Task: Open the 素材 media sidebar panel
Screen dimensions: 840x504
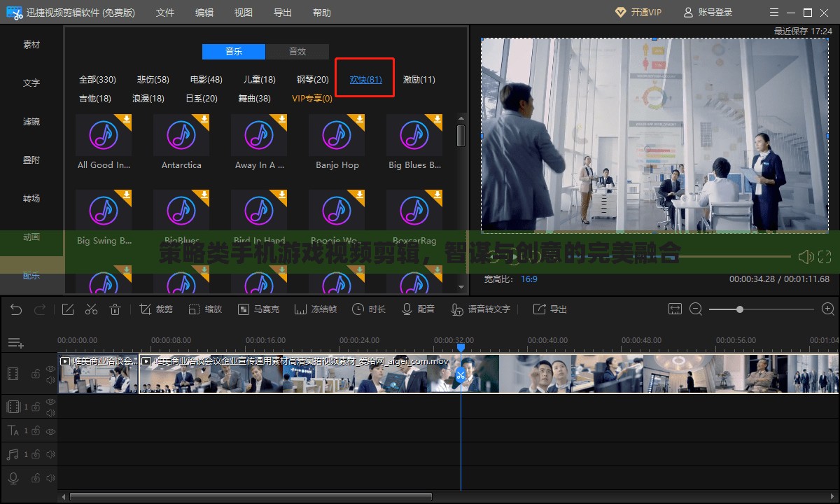Action: [x=31, y=45]
